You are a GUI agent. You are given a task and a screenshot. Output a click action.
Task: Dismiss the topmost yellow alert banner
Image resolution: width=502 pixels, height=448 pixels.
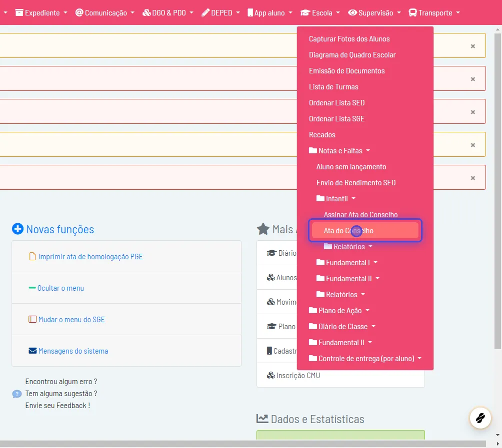click(x=473, y=46)
